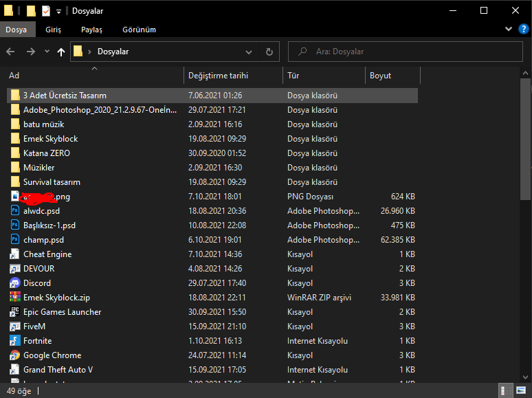Viewport: 532px width, 398px height.
Task: Select the Epic Games Launcher shortcut name
Action: point(62,312)
